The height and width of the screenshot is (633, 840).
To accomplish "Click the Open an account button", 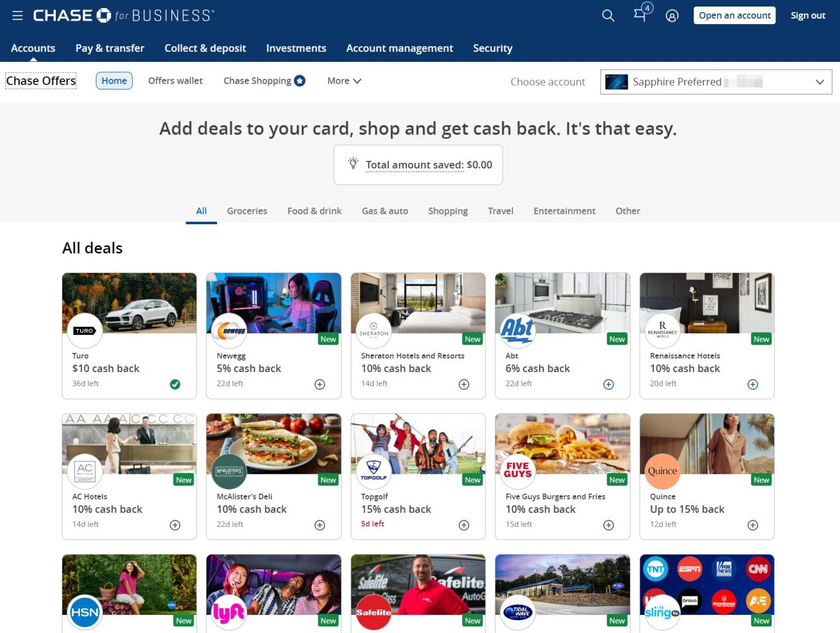I will click(x=734, y=15).
